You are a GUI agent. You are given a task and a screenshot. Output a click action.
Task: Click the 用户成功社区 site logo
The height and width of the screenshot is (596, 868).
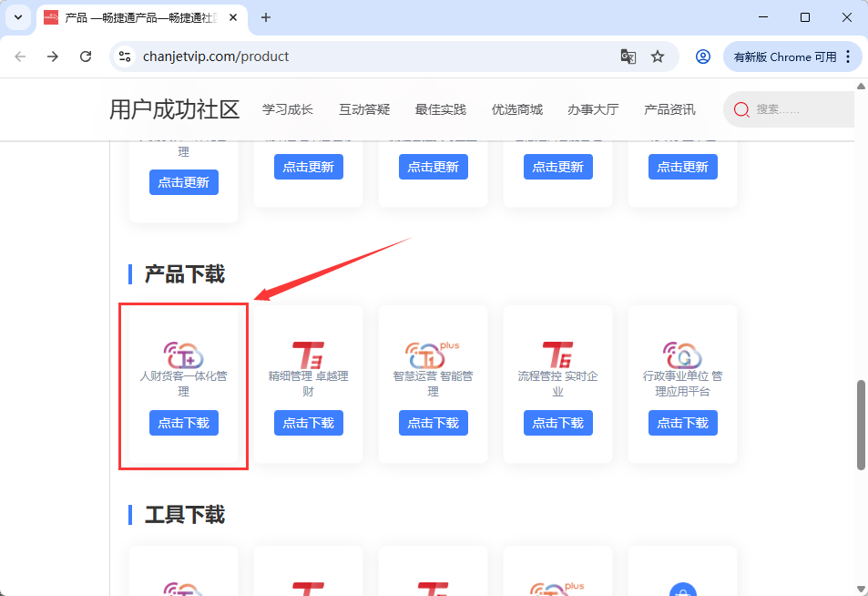[174, 109]
